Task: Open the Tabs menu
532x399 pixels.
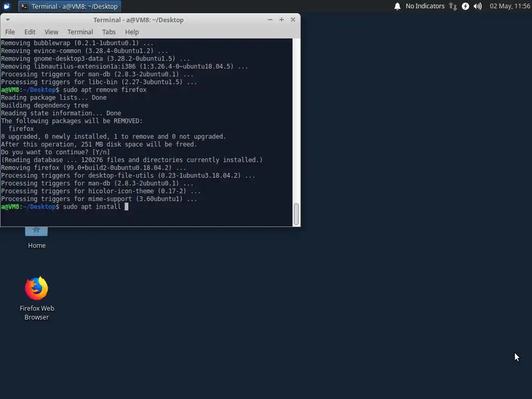Action: (109, 32)
